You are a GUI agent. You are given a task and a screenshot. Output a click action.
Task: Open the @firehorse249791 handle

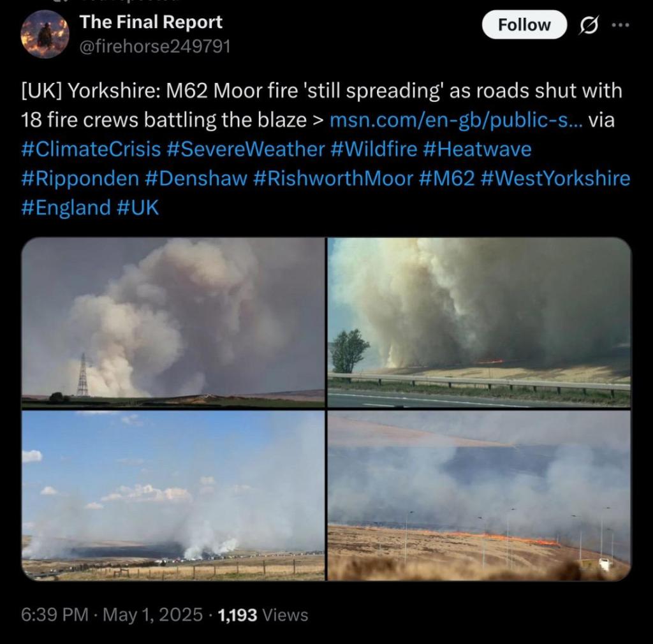click(x=154, y=46)
